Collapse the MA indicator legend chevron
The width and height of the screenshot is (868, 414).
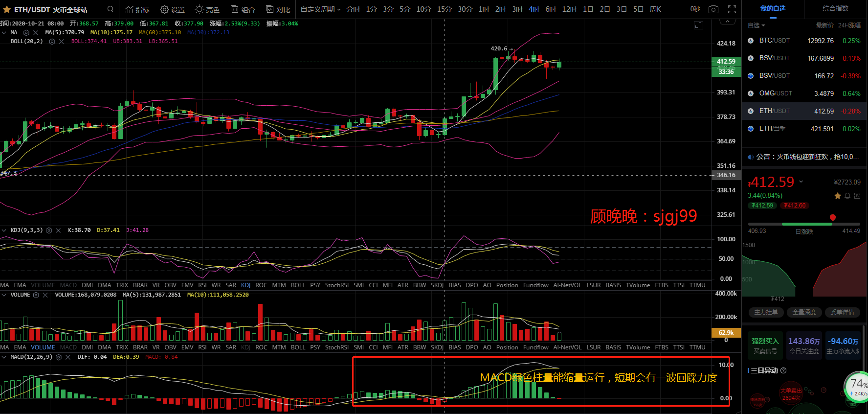(4, 32)
